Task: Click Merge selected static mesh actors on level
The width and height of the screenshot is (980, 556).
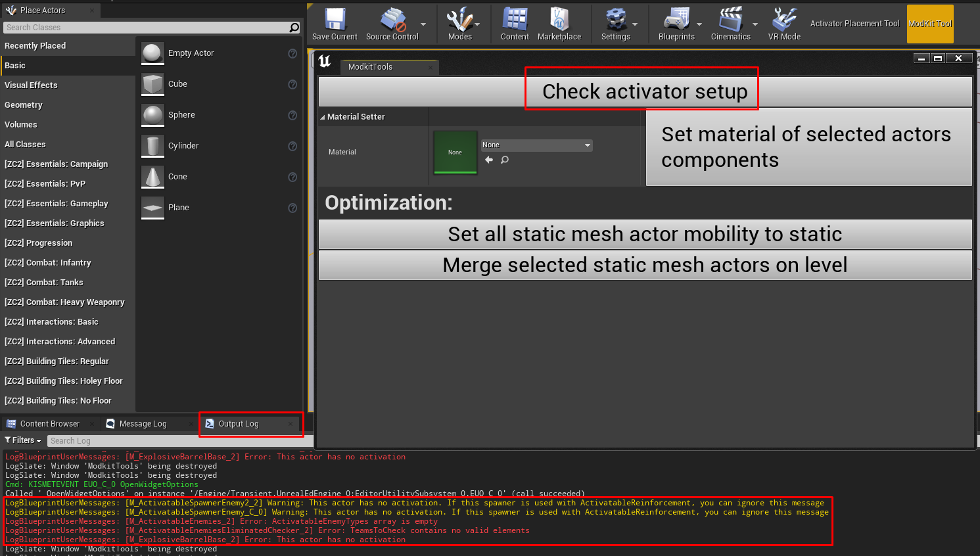Action: coord(645,265)
